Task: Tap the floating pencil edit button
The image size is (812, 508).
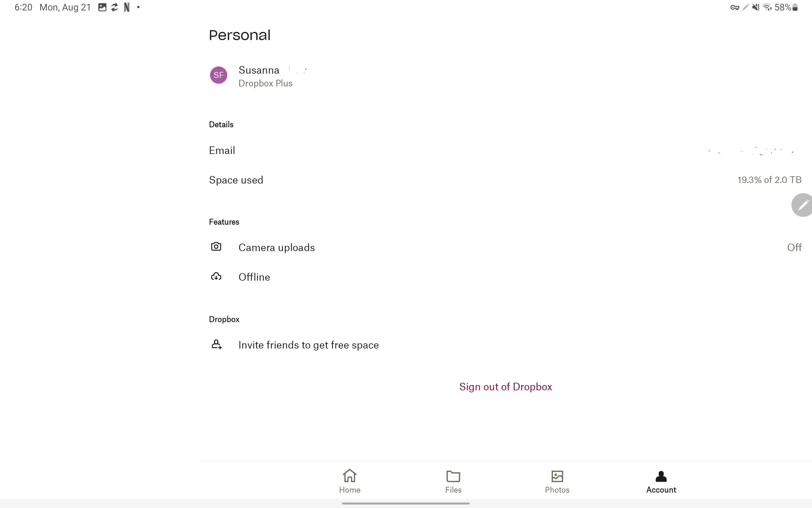Action: (x=802, y=205)
